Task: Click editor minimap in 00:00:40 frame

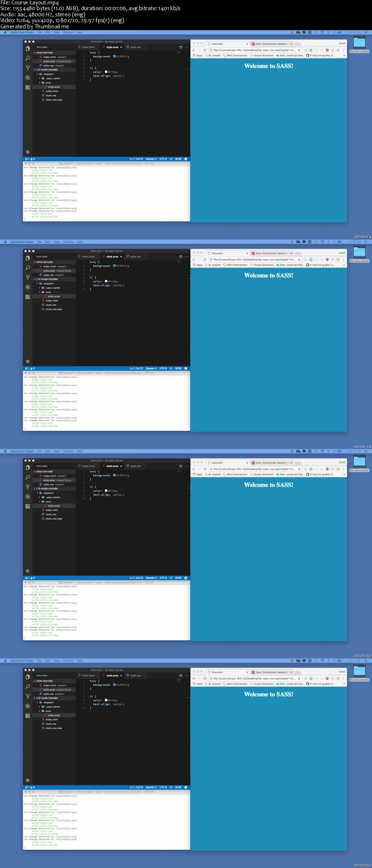Action: click(x=179, y=472)
